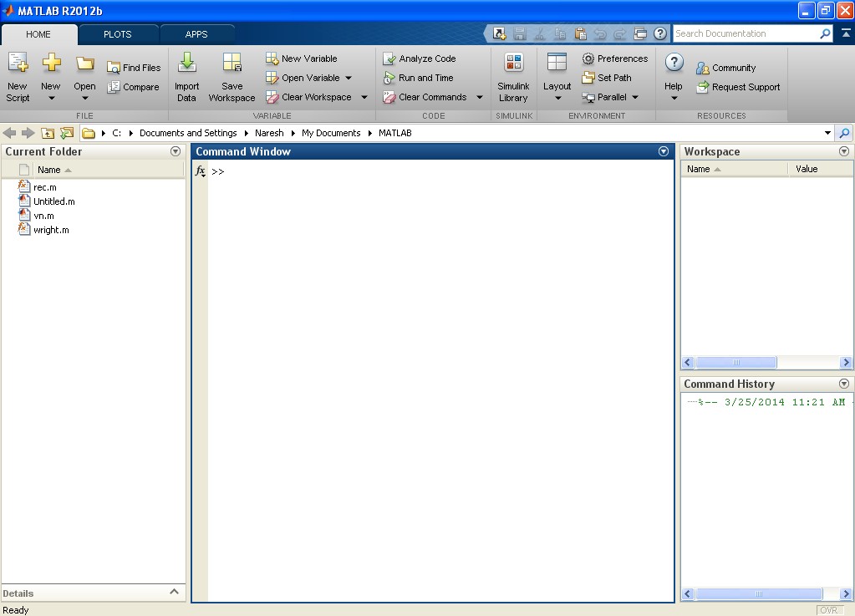The height and width of the screenshot is (616, 855).
Task: Open Workspace panel actions menu
Action: click(x=843, y=151)
